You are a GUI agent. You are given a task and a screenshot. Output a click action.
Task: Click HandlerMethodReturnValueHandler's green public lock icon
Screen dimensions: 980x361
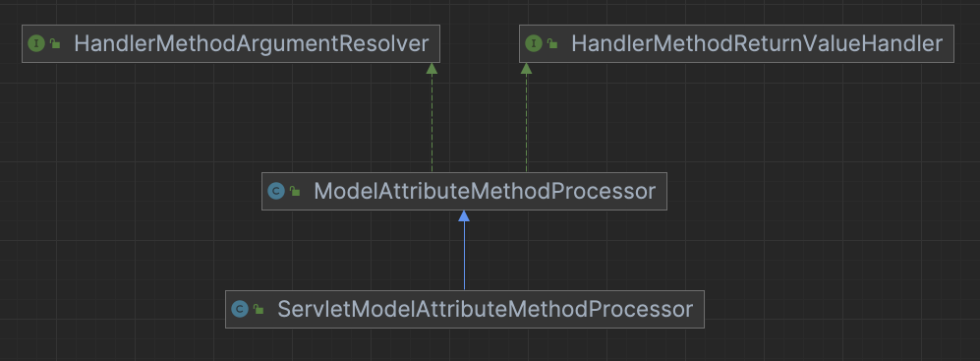(551, 44)
